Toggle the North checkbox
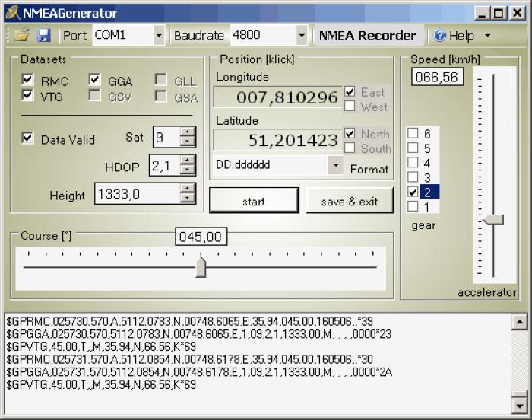The width and height of the screenshot is (532, 420). [x=350, y=133]
